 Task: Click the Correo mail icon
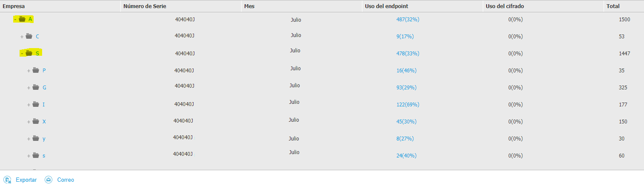point(48,180)
